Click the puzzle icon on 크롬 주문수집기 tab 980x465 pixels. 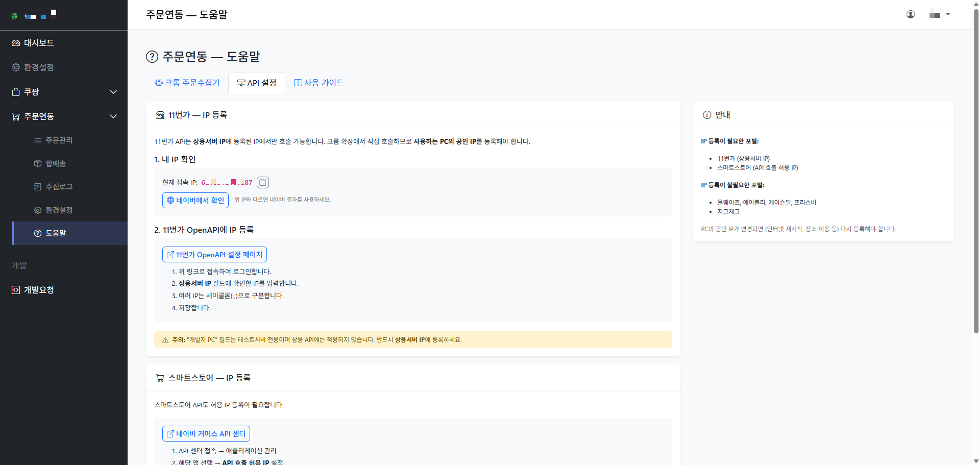[159, 83]
